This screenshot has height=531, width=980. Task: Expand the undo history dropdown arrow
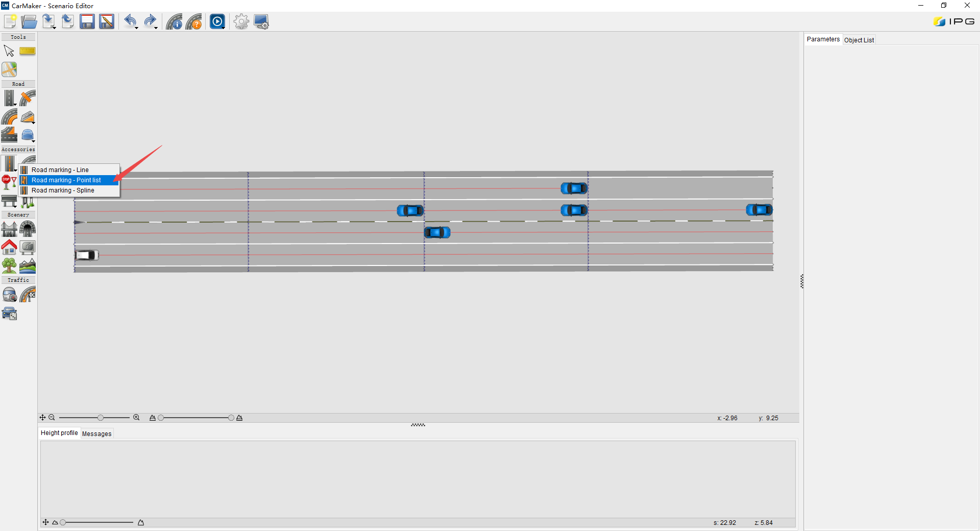136,28
